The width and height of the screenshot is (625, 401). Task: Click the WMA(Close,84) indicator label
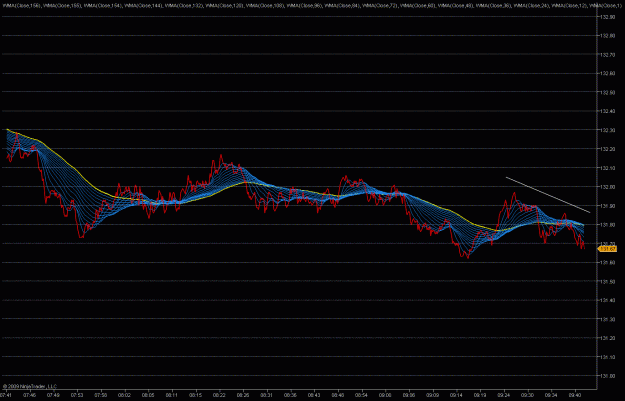click(x=342, y=6)
